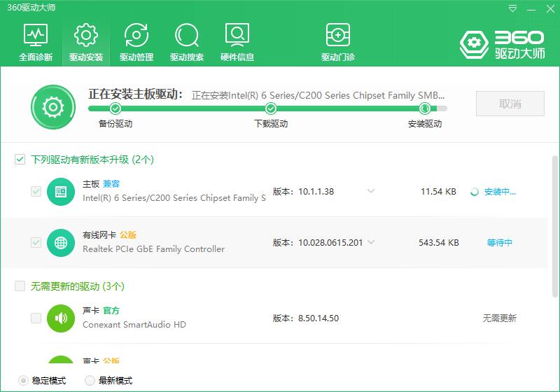The height and width of the screenshot is (392, 560).
Task: Expand version dropdown for 10.1.1.38
Action: (x=371, y=191)
